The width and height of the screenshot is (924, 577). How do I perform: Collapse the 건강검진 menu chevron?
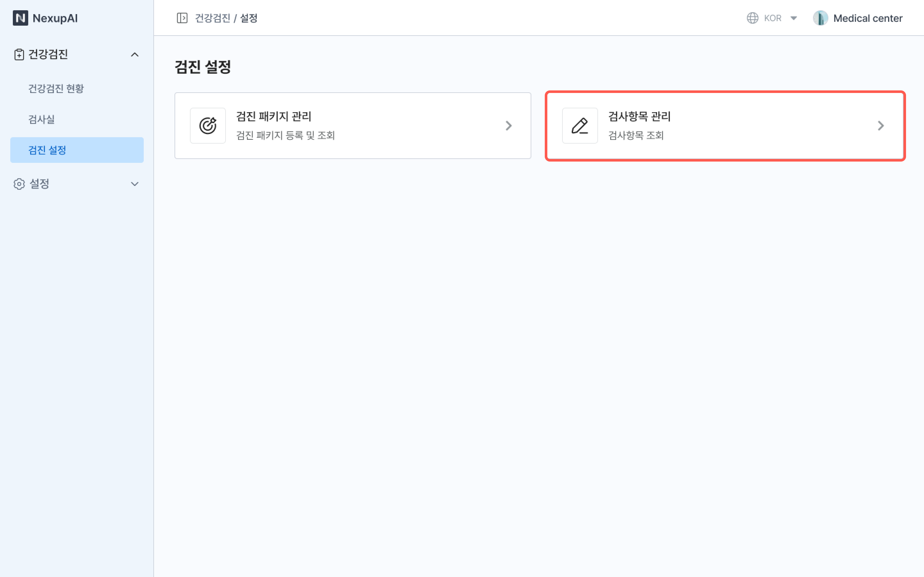tap(134, 54)
